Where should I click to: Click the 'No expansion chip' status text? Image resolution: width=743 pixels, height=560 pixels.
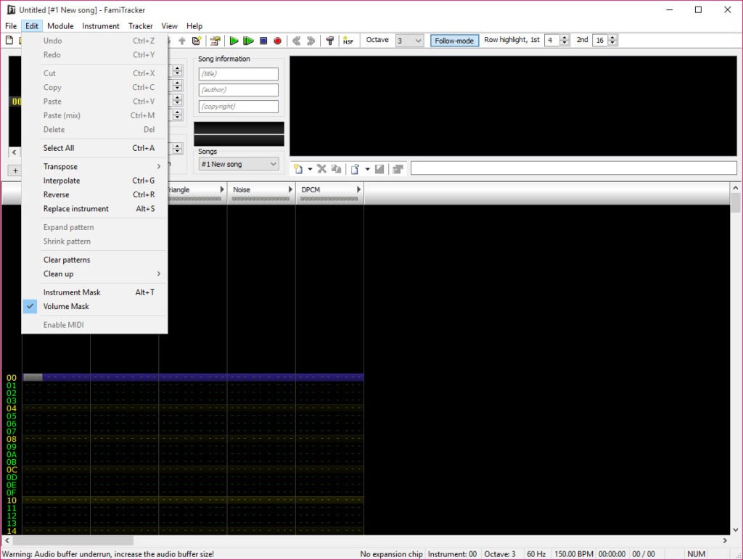[391, 554]
